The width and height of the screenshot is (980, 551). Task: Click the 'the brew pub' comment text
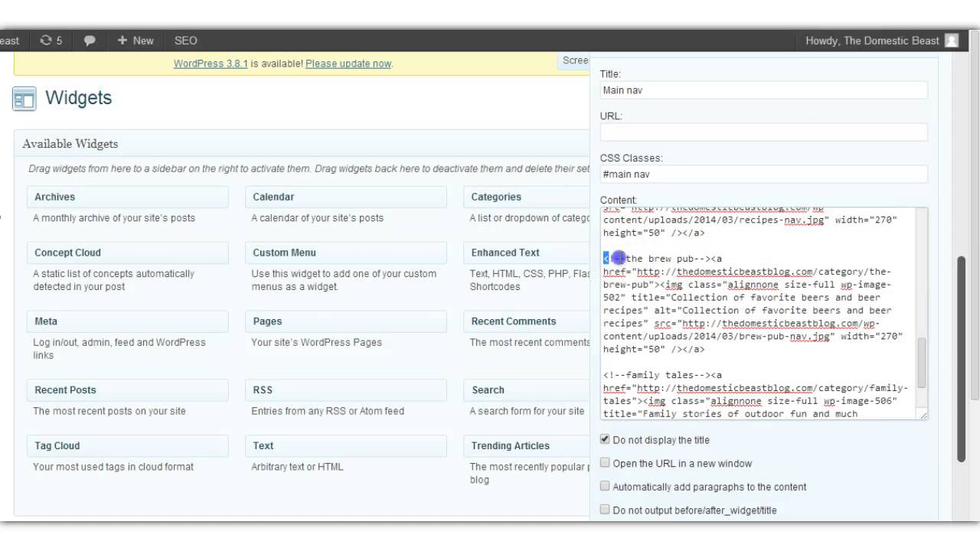(x=657, y=259)
